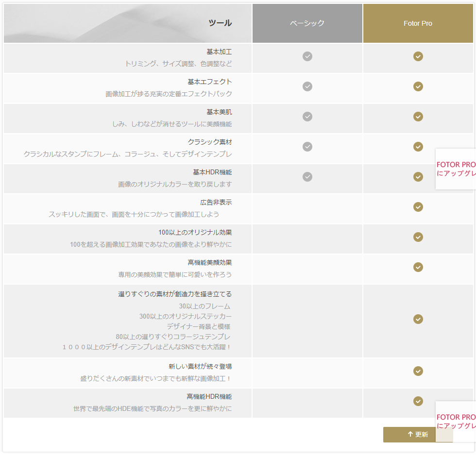Click the 選りすぐりの素材が創造力を掻き立てる title
Image resolution: width=476 pixels, height=458 pixels.
point(175,294)
